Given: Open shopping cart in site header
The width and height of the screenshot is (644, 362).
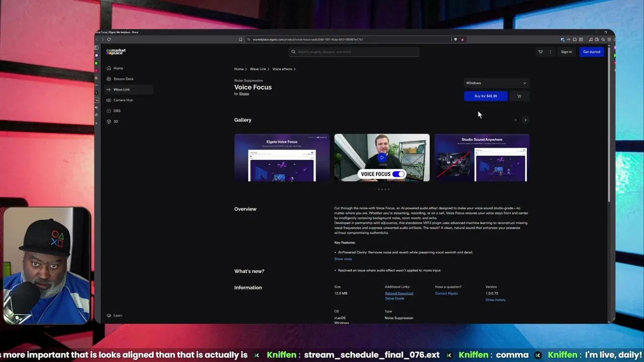Looking at the screenshot, I should (540, 52).
